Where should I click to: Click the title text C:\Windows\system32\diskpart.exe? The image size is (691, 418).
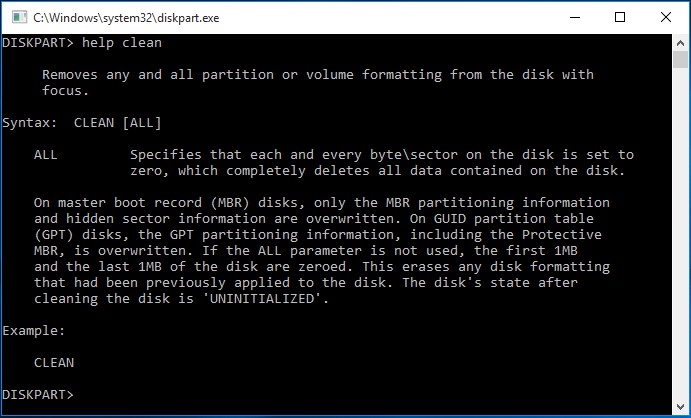[126, 18]
